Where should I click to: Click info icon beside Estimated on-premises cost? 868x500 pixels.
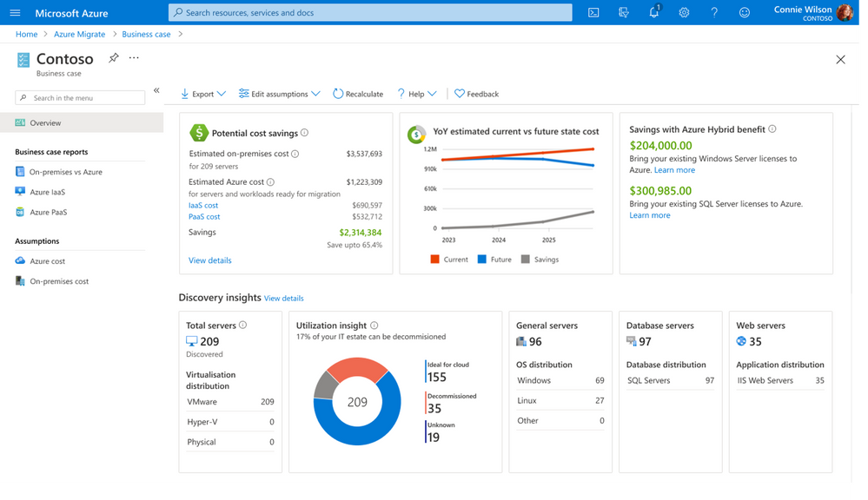click(x=295, y=154)
